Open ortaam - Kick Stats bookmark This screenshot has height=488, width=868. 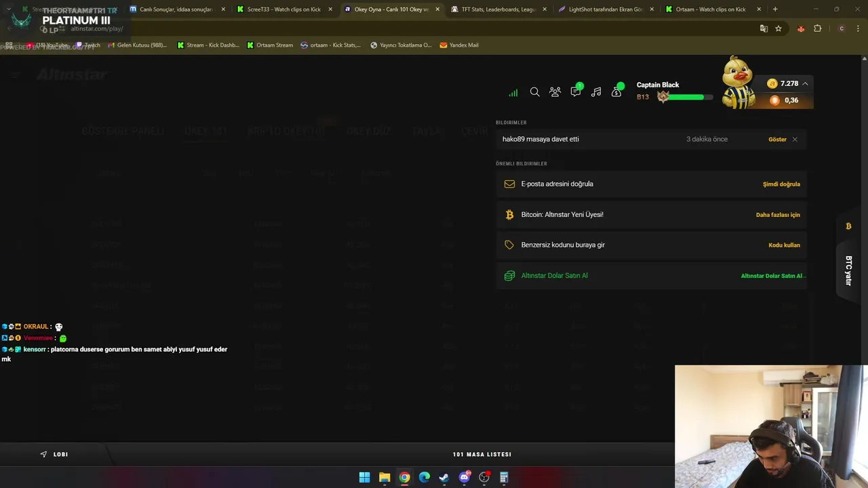point(331,45)
